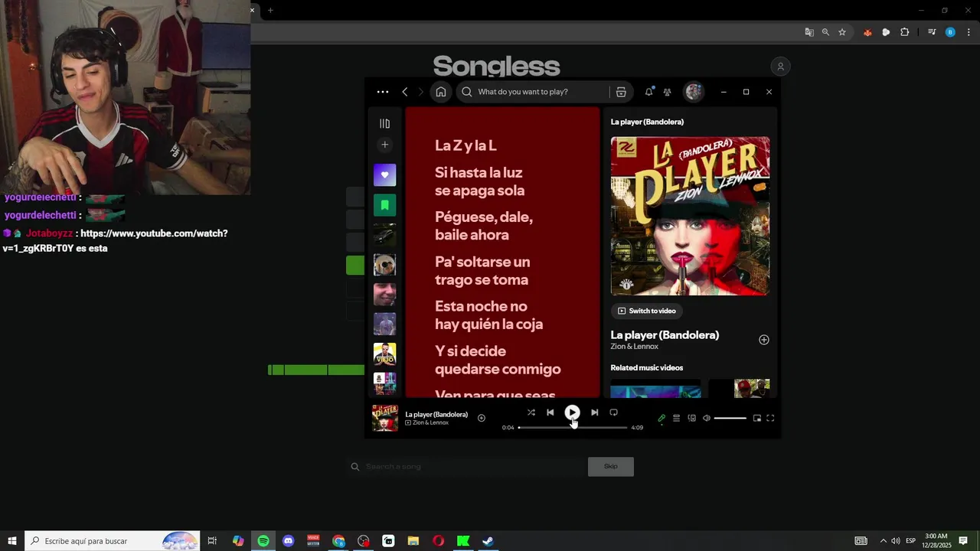This screenshot has height=551, width=980.
Task: Open Connect to a device
Action: (691, 419)
